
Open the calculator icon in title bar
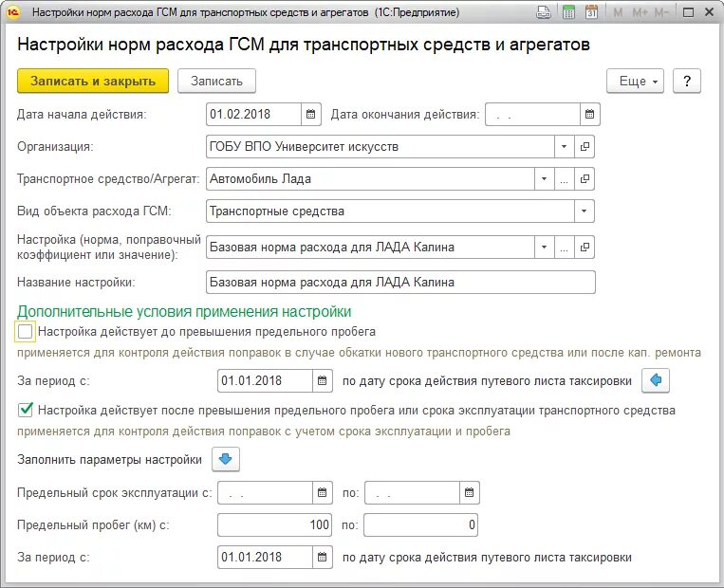tap(569, 12)
